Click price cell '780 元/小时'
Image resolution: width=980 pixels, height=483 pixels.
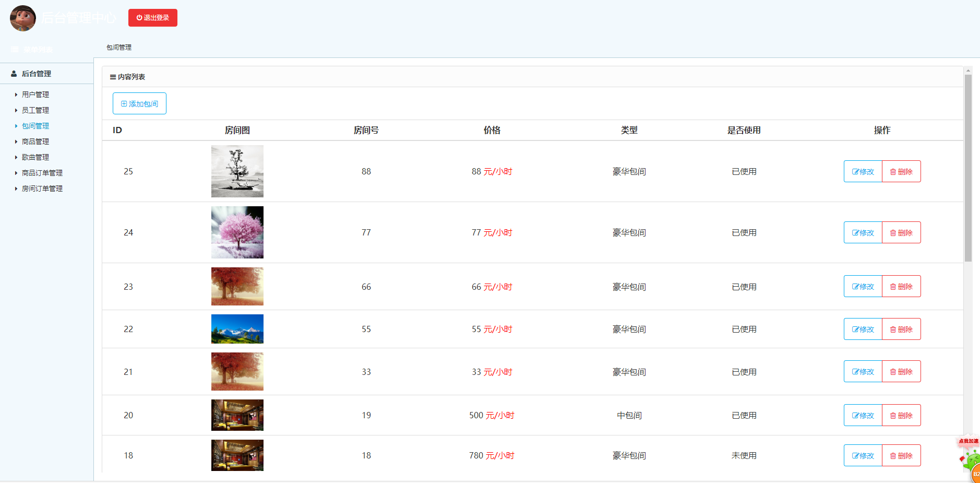pyautogui.click(x=492, y=455)
